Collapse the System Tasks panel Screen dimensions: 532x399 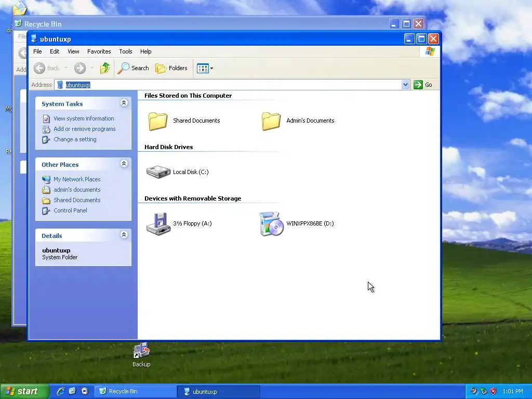pyautogui.click(x=124, y=103)
